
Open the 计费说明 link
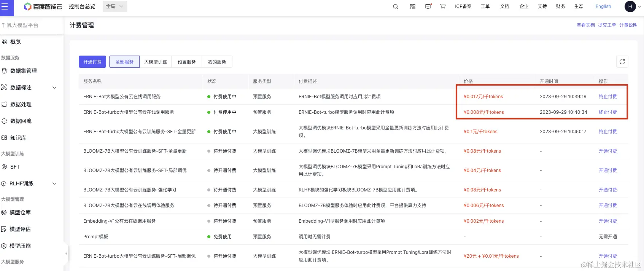coord(628,25)
